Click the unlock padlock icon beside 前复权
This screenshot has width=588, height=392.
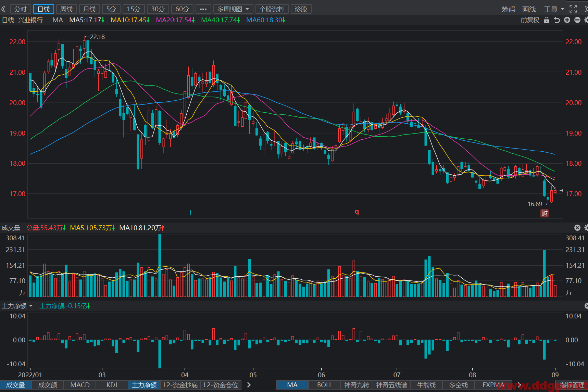pyautogui.click(x=547, y=20)
